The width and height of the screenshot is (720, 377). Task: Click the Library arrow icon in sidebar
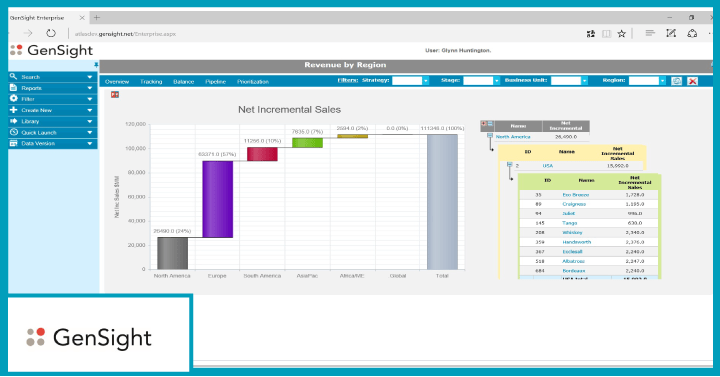(14, 121)
